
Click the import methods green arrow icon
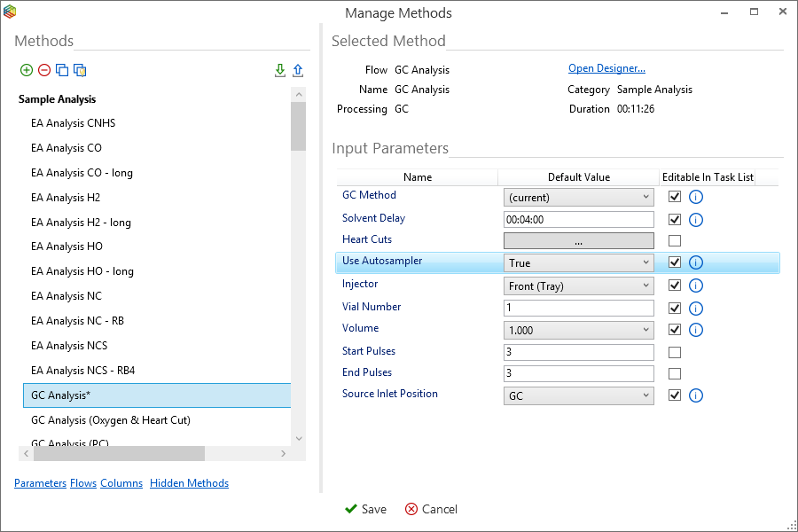280,71
